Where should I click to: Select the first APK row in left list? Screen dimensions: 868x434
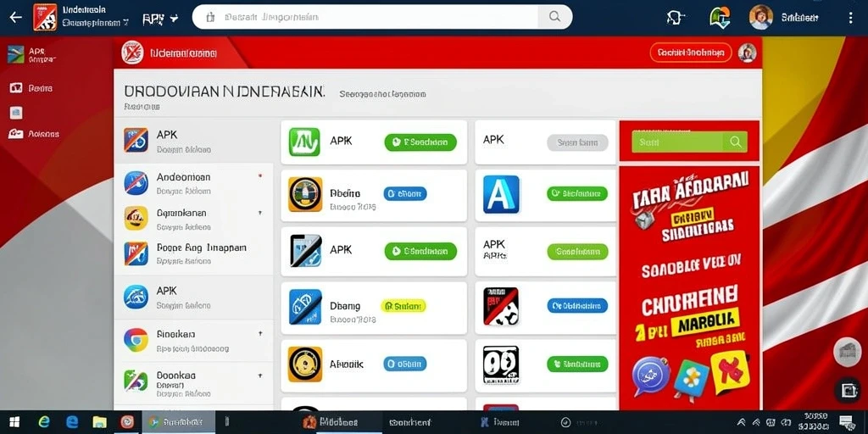point(193,141)
